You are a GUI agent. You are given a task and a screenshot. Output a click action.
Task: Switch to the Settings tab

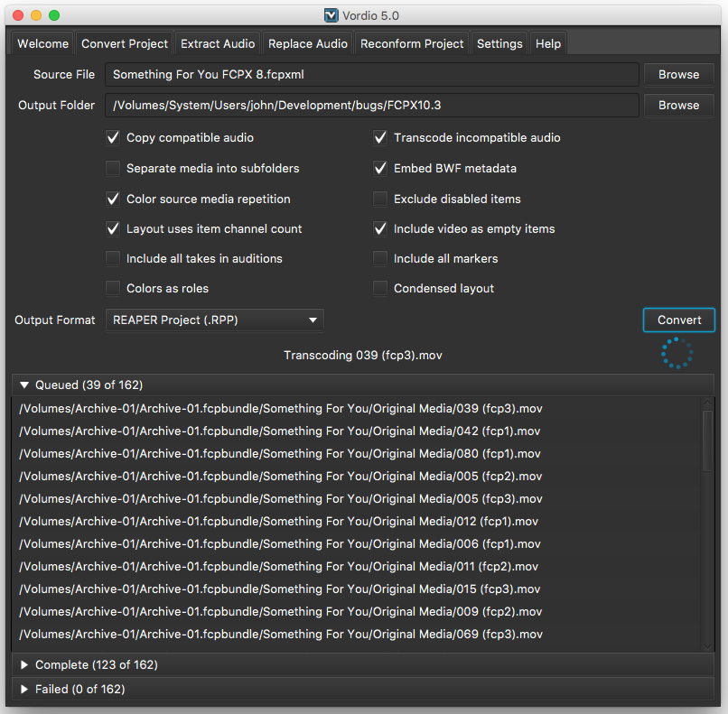point(499,43)
